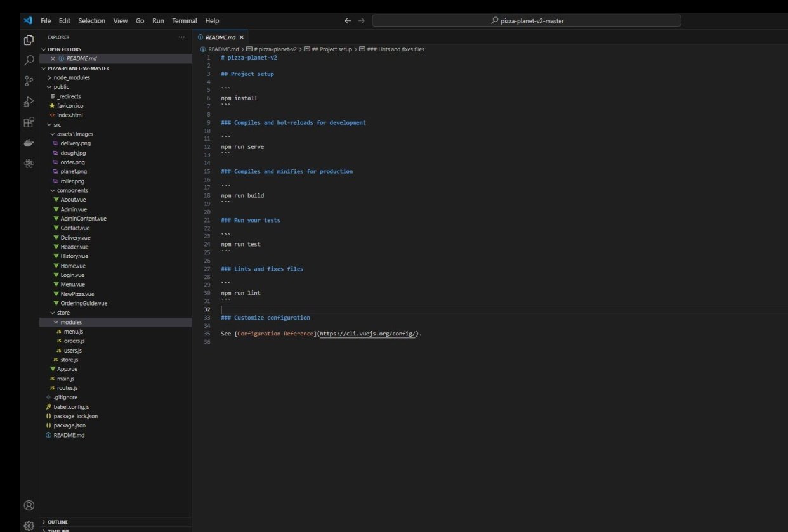Open Delivery.vue component

[115, 237]
